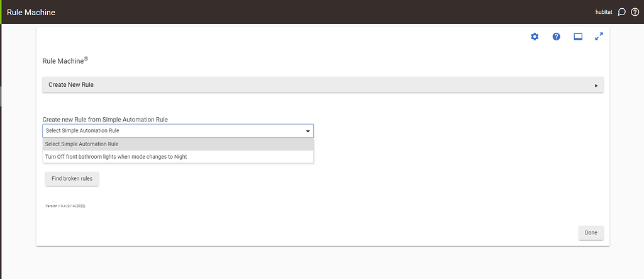
Task: Click the blue question mark help icon
Action: [556, 37]
